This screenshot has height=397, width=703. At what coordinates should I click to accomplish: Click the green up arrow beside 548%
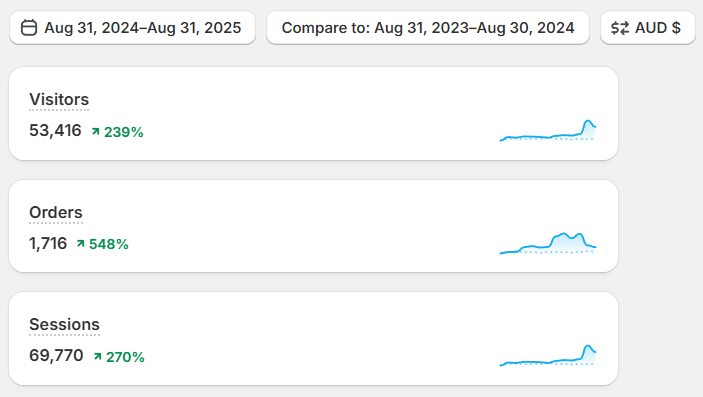[x=81, y=244]
